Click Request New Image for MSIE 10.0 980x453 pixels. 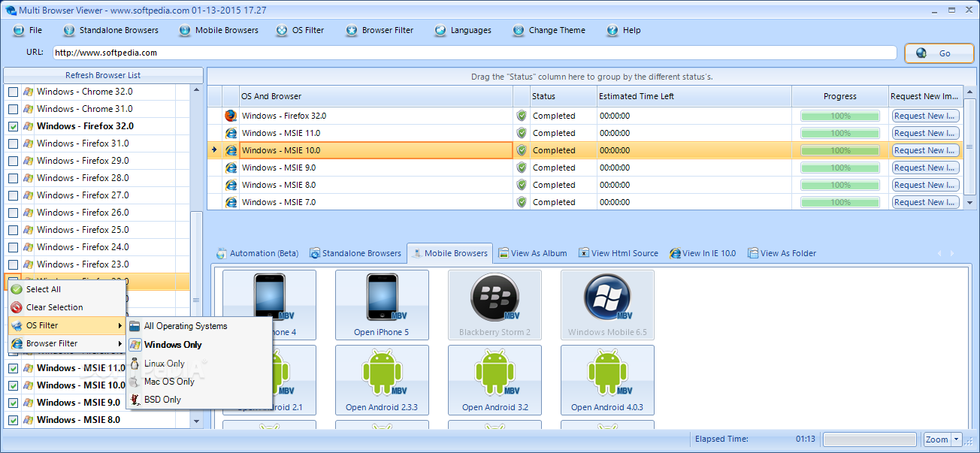point(926,150)
